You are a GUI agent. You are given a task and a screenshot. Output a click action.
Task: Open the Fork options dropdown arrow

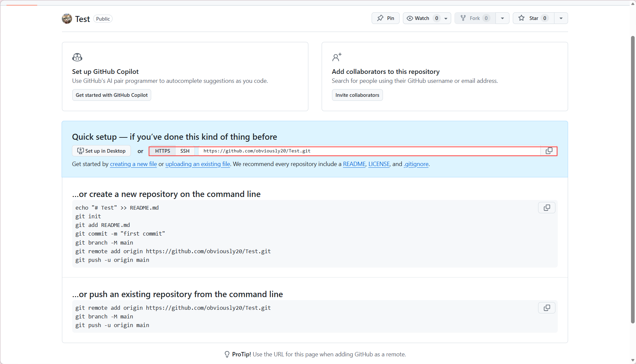pyautogui.click(x=502, y=18)
